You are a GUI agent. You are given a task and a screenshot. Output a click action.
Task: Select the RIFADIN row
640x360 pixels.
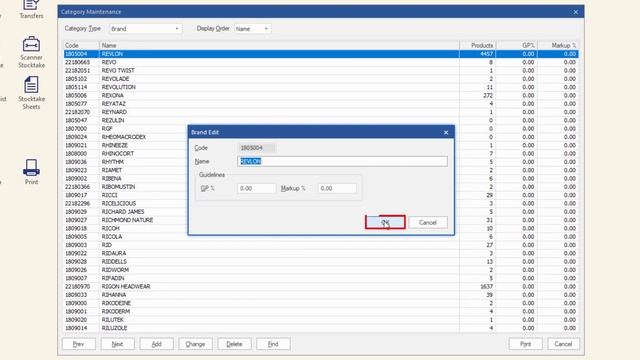click(321, 278)
